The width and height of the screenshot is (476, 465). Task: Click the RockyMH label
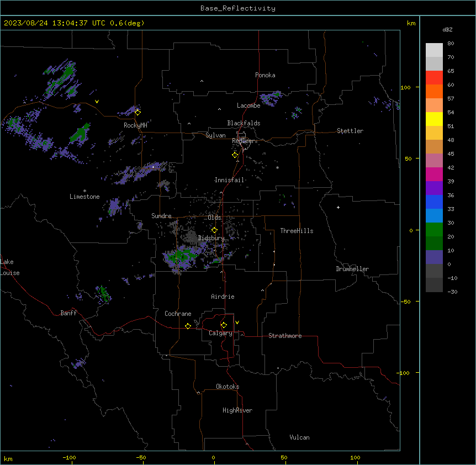coord(135,125)
